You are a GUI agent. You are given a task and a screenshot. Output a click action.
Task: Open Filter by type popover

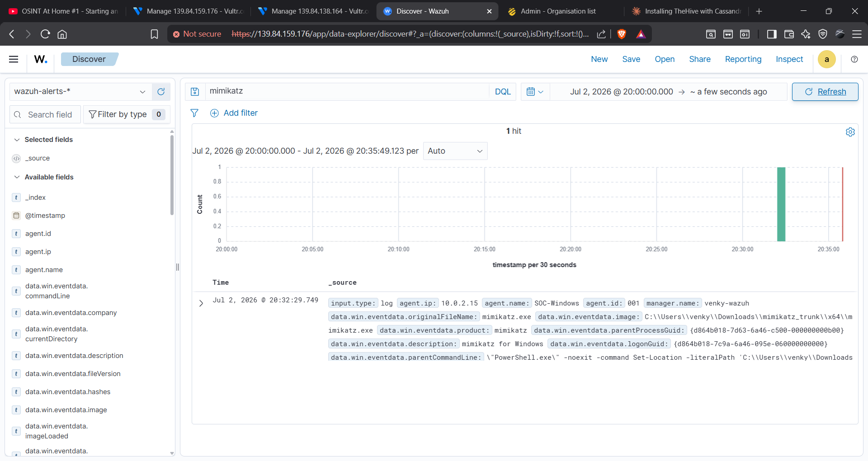pos(127,114)
